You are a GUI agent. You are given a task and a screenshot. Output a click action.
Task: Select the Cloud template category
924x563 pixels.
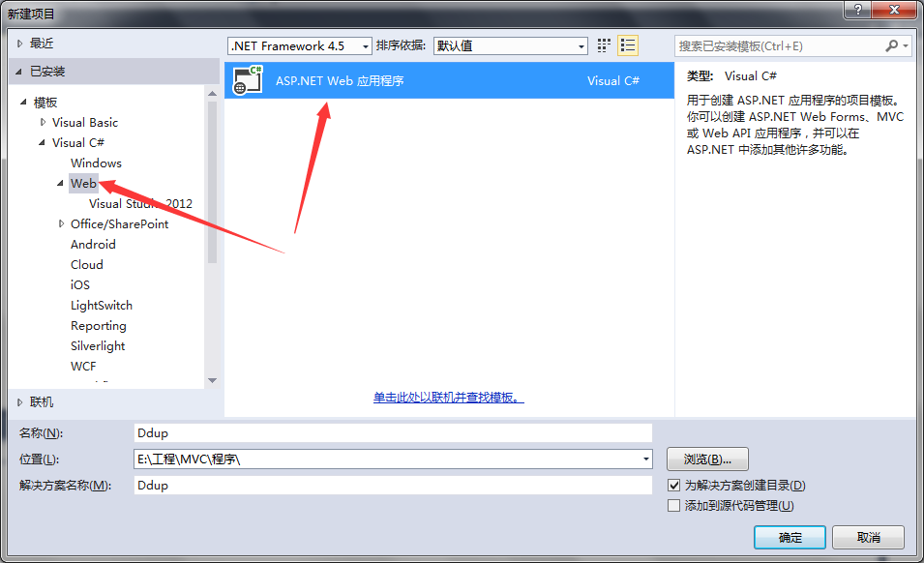tap(87, 264)
